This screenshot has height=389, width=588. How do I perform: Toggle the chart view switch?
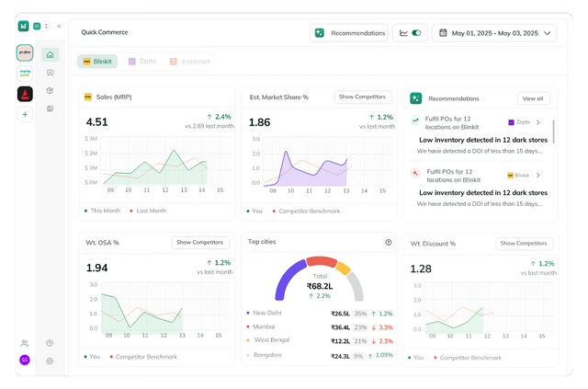tap(416, 33)
